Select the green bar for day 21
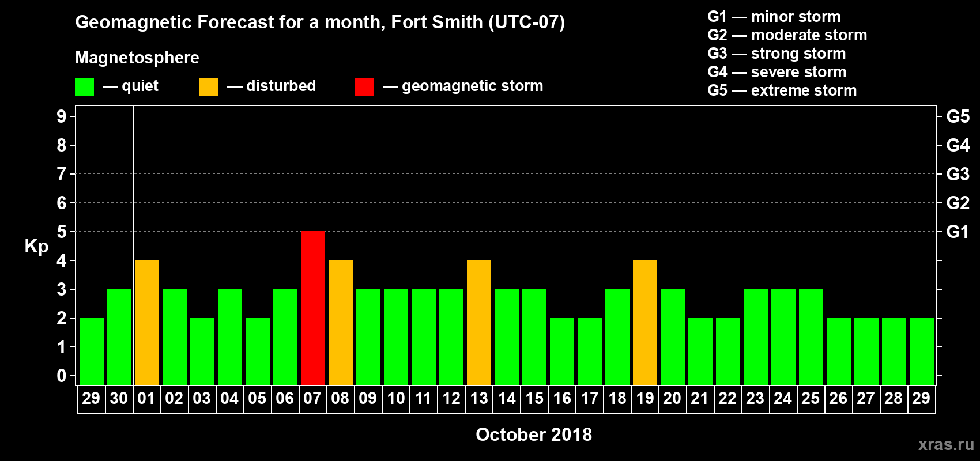The image size is (980, 461). coord(700,352)
